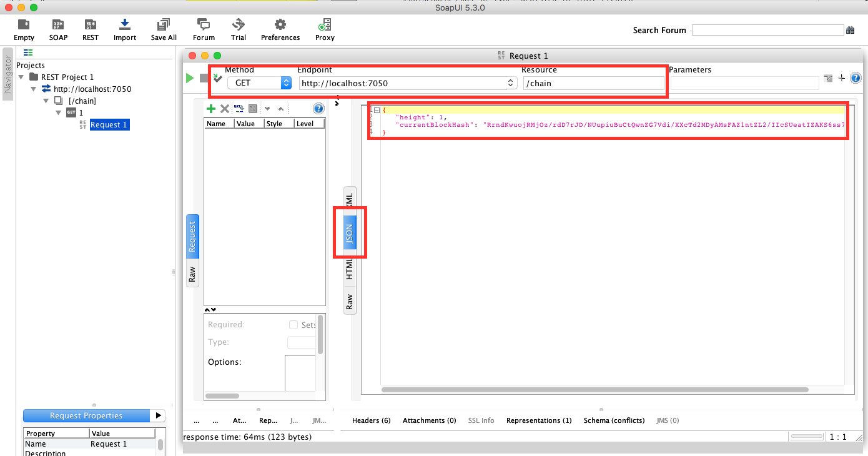Viewport: 868px width, 456px height.
Task: Search forum binoculars icon
Action: coord(850,30)
